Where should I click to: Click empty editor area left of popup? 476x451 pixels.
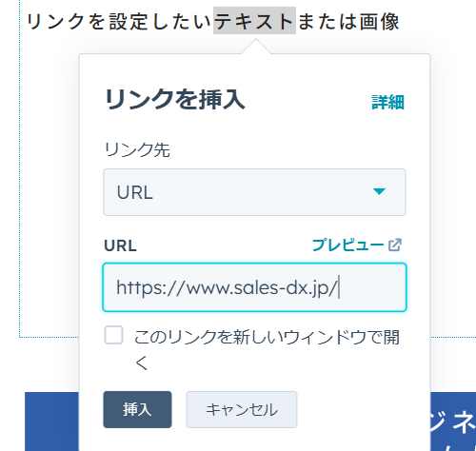(50, 190)
